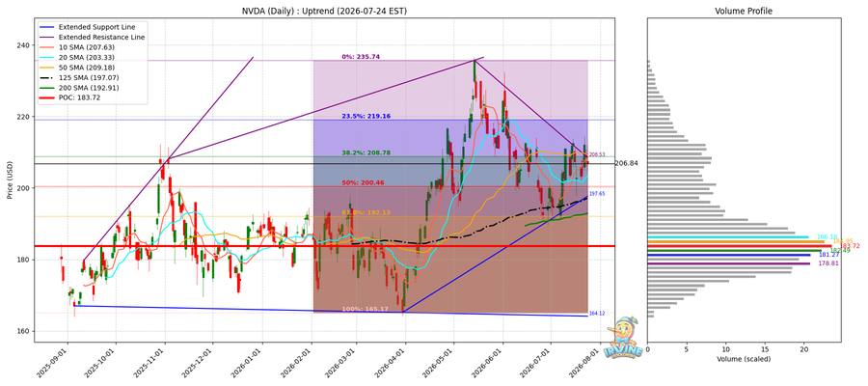Click the '0' volume axis tick
This screenshot has width=868, height=386.
(x=647, y=349)
